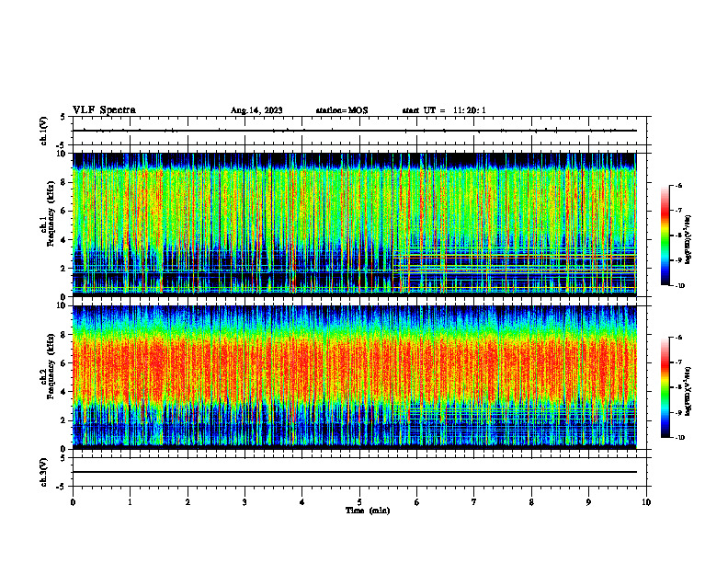This screenshot has width=728, height=563.
Task: Select the date text "Aug.14, 2023"
Action: coord(256,110)
